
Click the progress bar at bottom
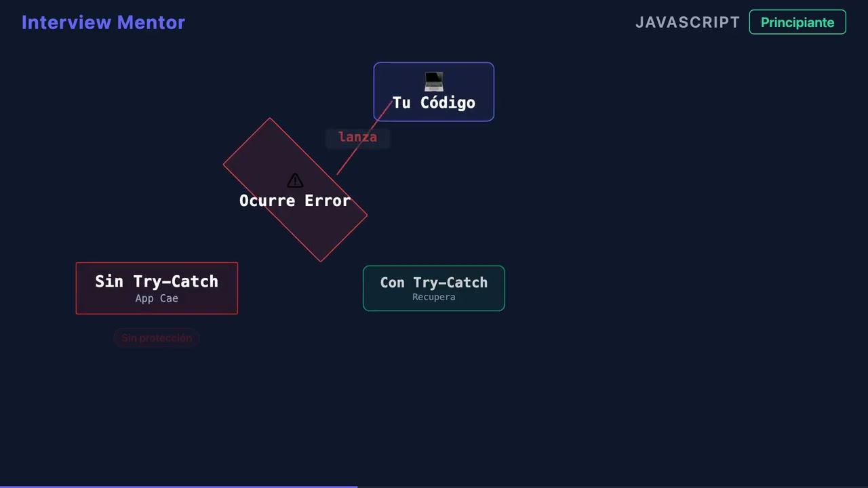coord(434,487)
